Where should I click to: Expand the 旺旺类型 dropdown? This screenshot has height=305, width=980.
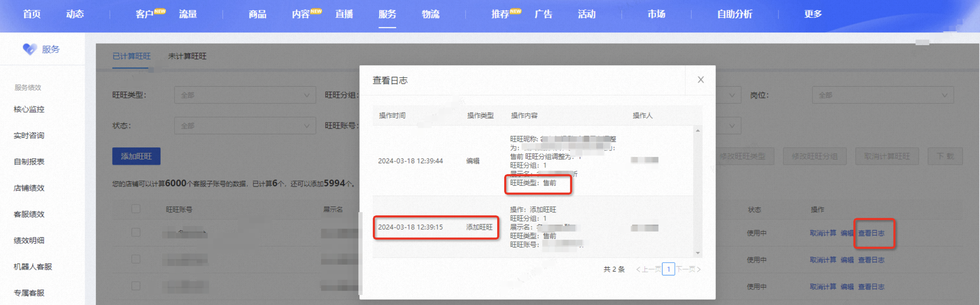pos(245,95)
